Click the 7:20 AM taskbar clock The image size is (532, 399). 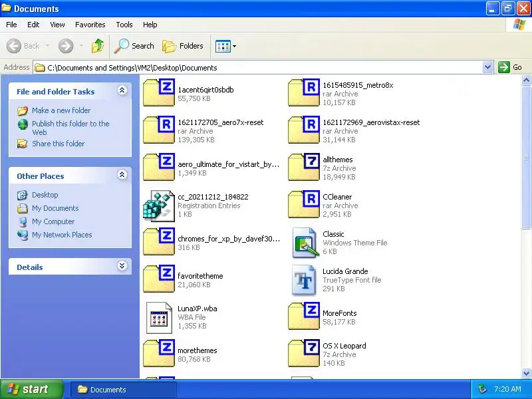[507, 389]
